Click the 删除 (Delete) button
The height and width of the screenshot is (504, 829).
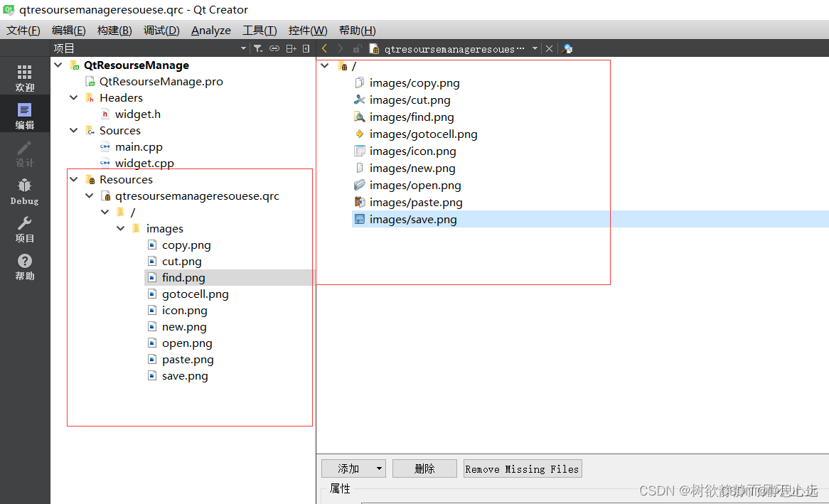tap(424, 468)
